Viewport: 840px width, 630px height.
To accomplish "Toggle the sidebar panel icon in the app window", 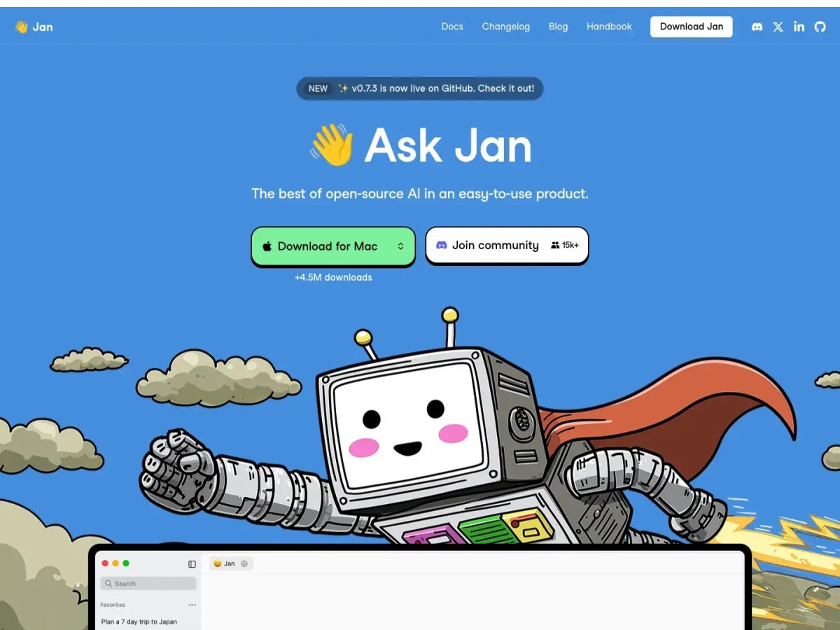I will tap(191, 563).
